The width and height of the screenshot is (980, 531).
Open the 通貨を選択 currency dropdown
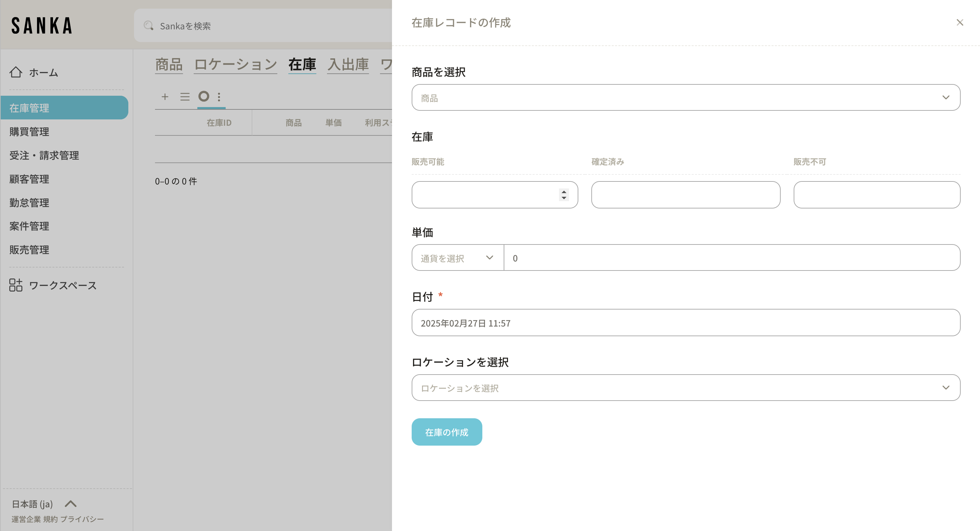tap(457, 258)
